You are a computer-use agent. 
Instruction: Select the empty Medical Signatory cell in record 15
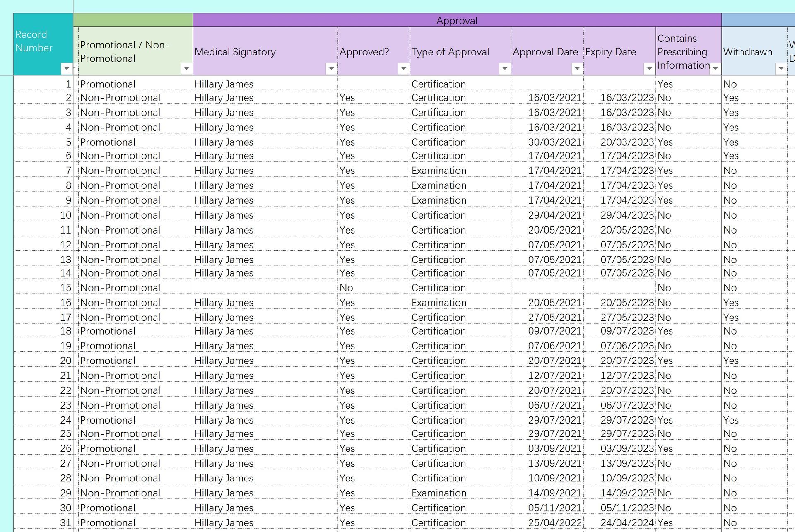265,287
